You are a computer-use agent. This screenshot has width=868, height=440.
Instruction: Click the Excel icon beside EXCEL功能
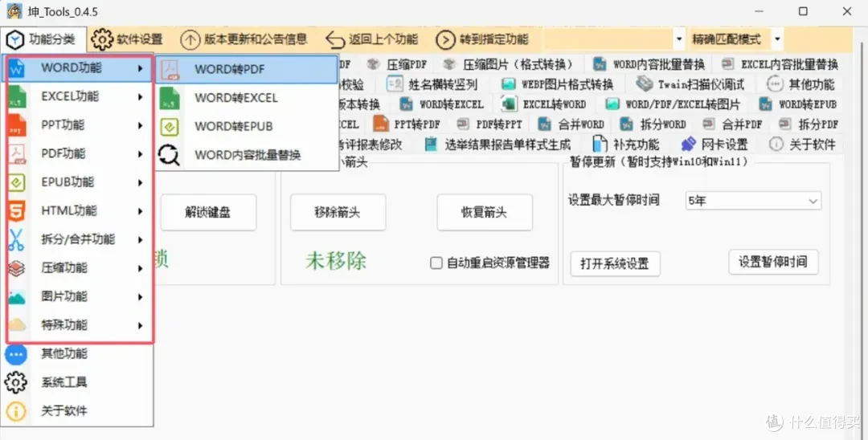coord(17,96)
